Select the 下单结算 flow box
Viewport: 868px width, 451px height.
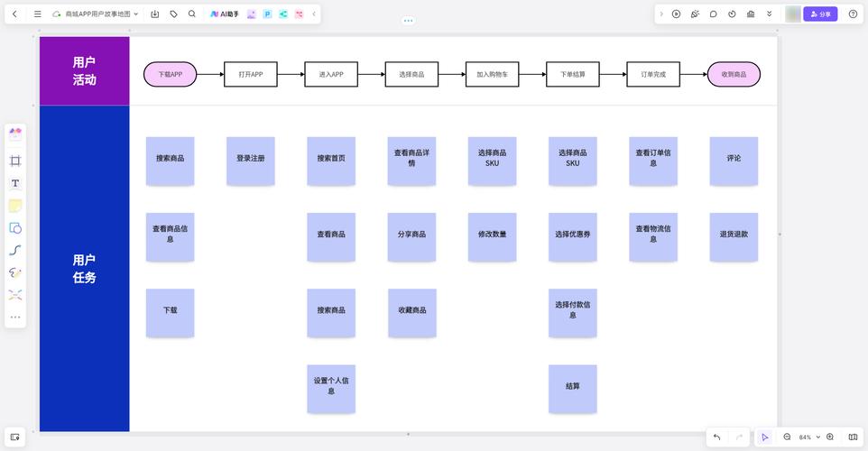(573, 74)
